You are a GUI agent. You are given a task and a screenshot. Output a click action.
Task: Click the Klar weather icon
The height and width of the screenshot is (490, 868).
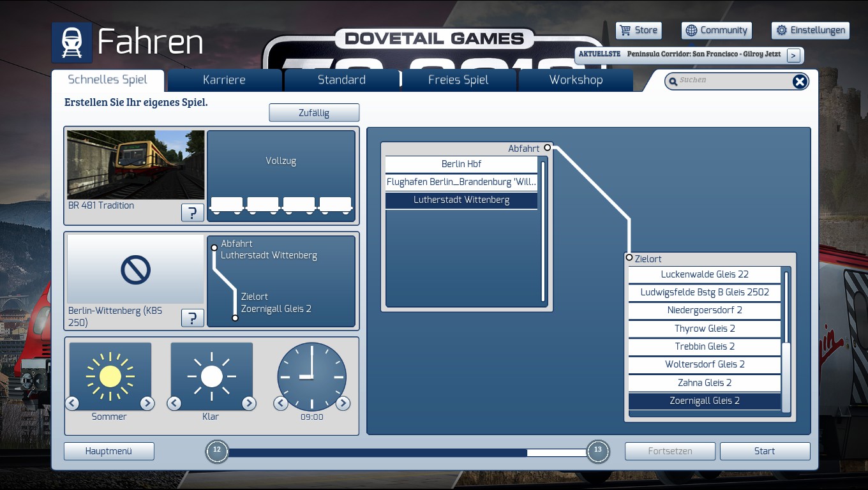pos(211,376)
